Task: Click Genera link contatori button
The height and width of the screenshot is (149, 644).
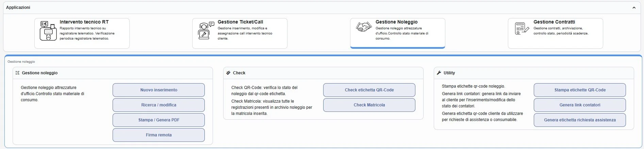Action: [580, 105]
